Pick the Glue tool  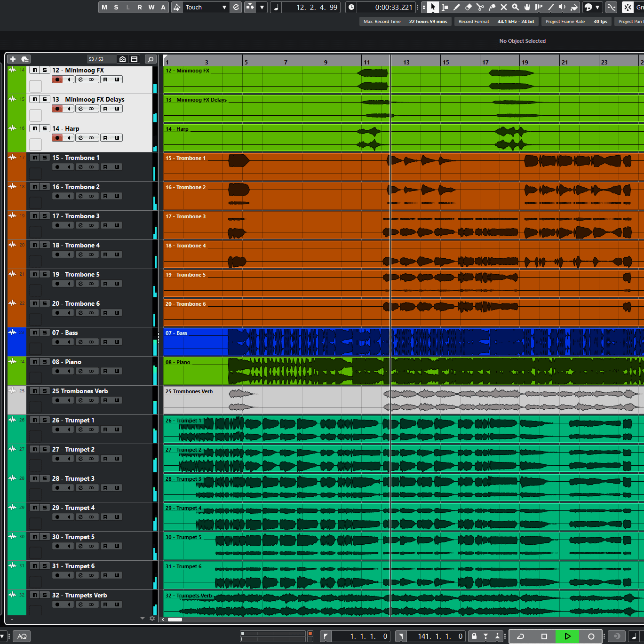click(x=492, y=7)
